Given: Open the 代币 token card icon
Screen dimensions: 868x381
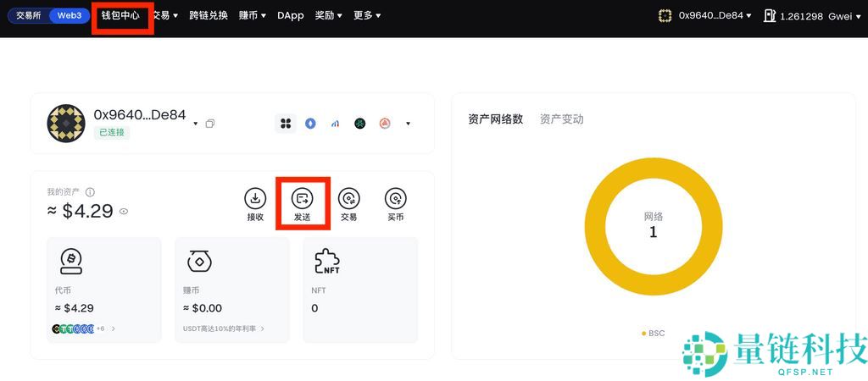Looking at the screenshot, I should [x=71, y=261].
